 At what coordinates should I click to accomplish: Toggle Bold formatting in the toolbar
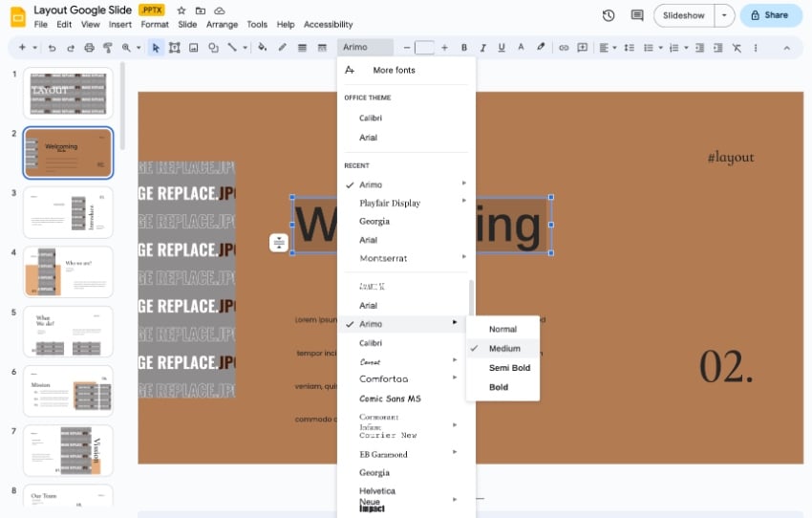464,47
